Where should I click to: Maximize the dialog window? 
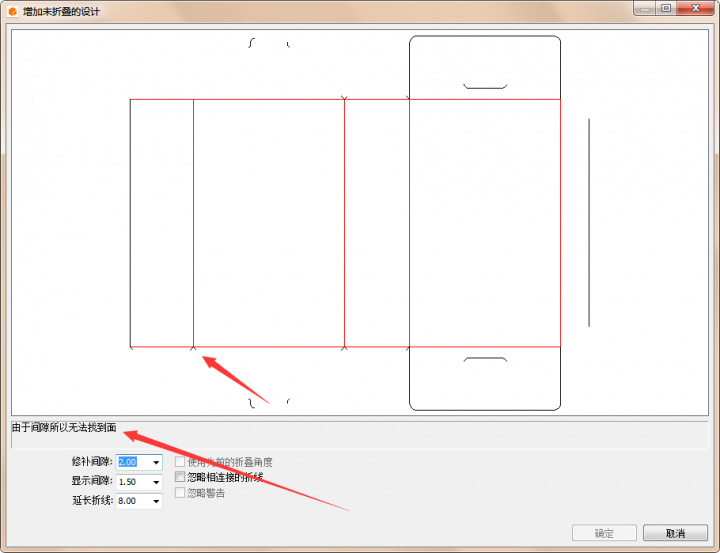pyautogui.click(x=665, y=8)
